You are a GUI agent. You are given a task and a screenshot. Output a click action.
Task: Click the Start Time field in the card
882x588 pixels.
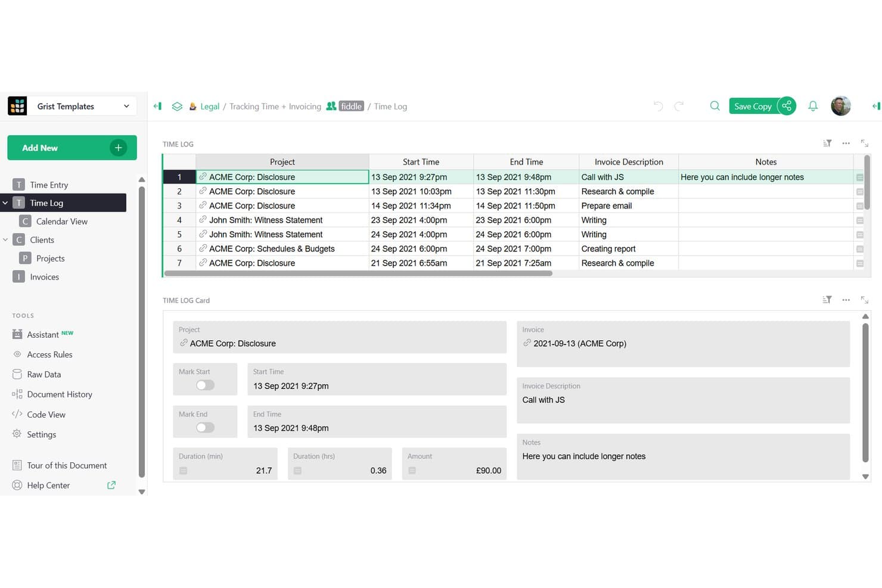[x=377, y=379]
